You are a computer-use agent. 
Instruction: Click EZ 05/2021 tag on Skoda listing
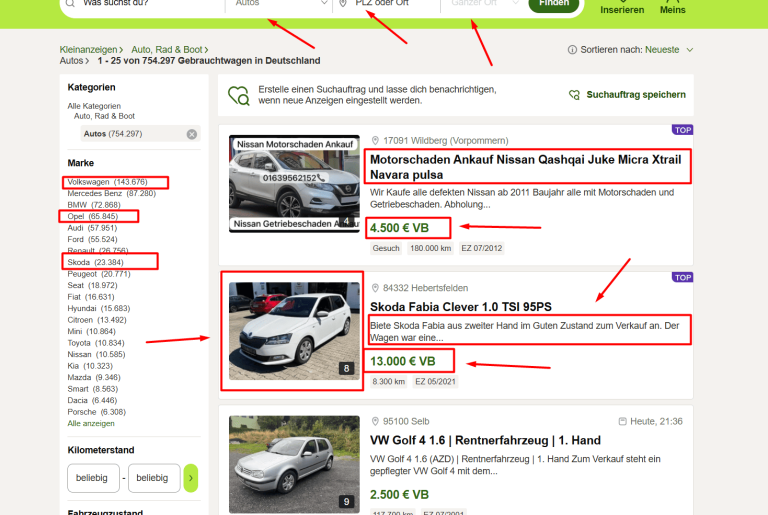435,382
